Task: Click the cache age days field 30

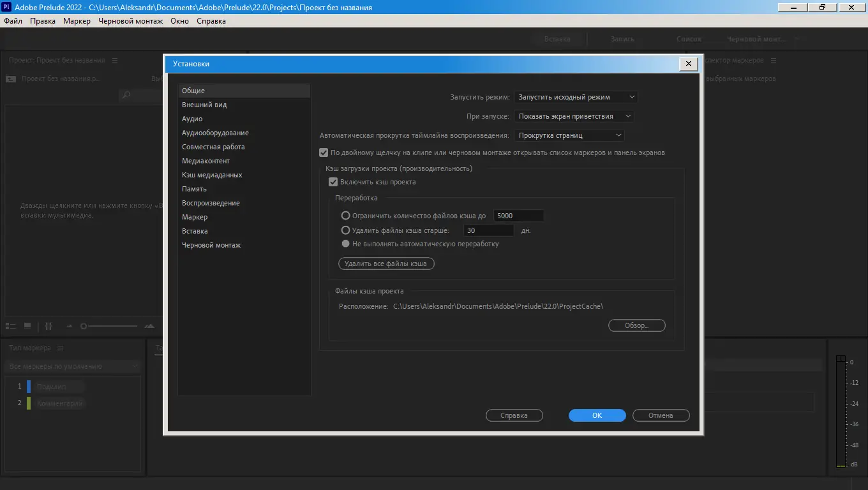Action: click(x=489, y=230)
